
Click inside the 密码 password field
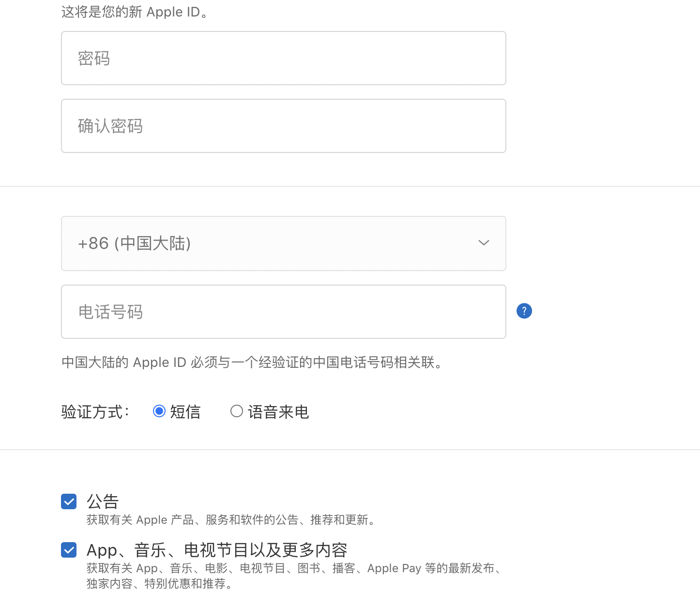[283, 58]
